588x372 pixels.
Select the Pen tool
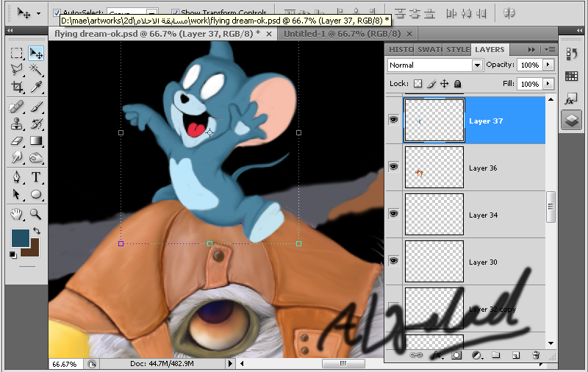pos(16,177)
